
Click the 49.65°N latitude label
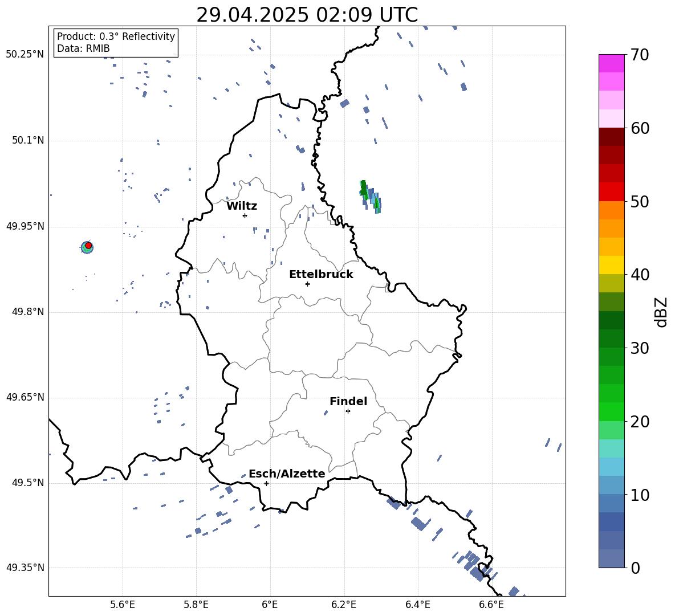pos(25,397)
